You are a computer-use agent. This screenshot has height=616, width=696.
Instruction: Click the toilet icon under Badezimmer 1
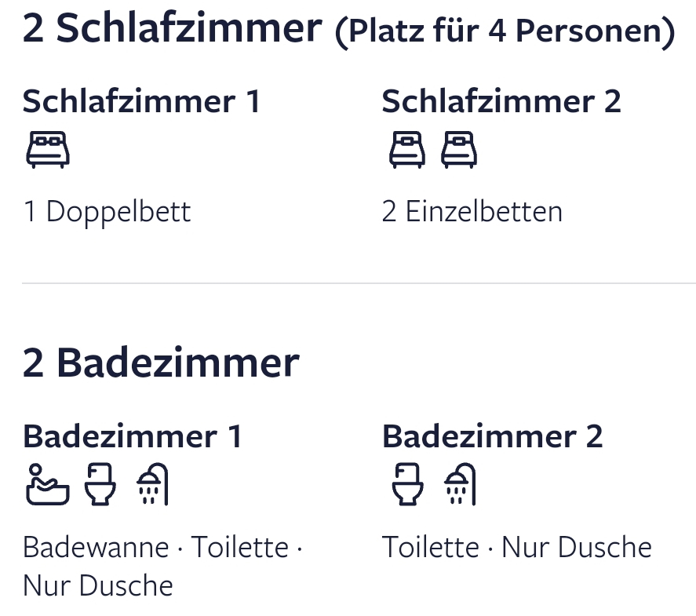coord(100,485)
